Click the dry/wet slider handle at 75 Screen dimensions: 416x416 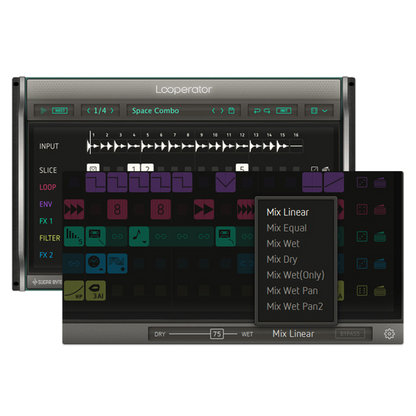(217, 334)
